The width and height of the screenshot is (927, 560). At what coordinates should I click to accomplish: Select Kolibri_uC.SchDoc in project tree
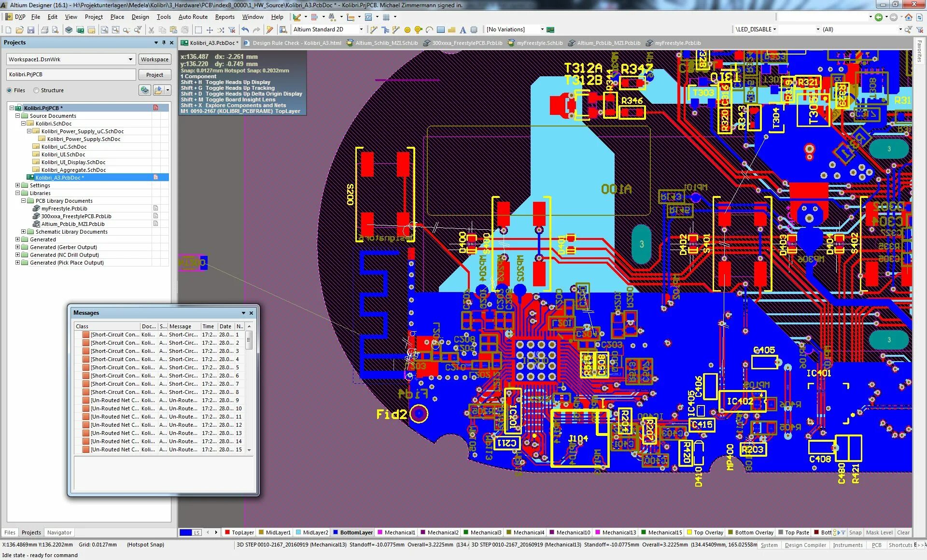64,147
